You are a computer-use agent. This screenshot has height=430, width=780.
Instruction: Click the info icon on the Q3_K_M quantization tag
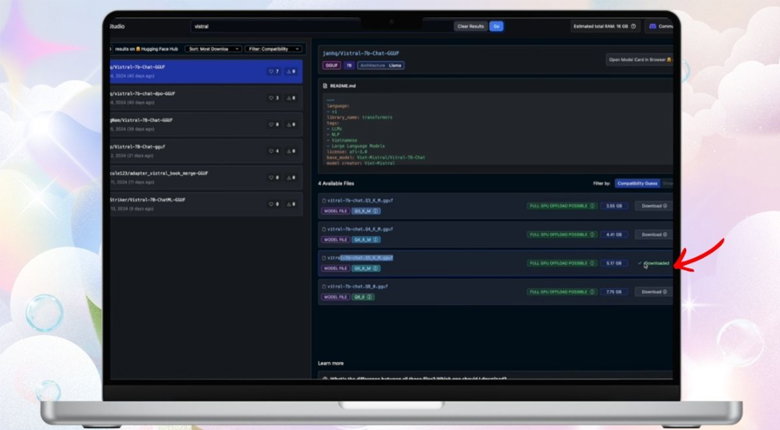(x=376, y=211)
